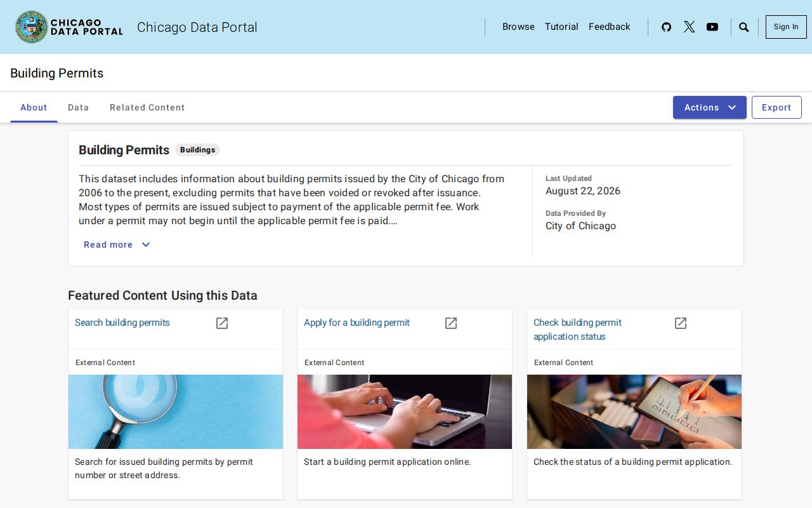
Task: Click external link icon for Apply for a building permit
Action: click(451, 323)
